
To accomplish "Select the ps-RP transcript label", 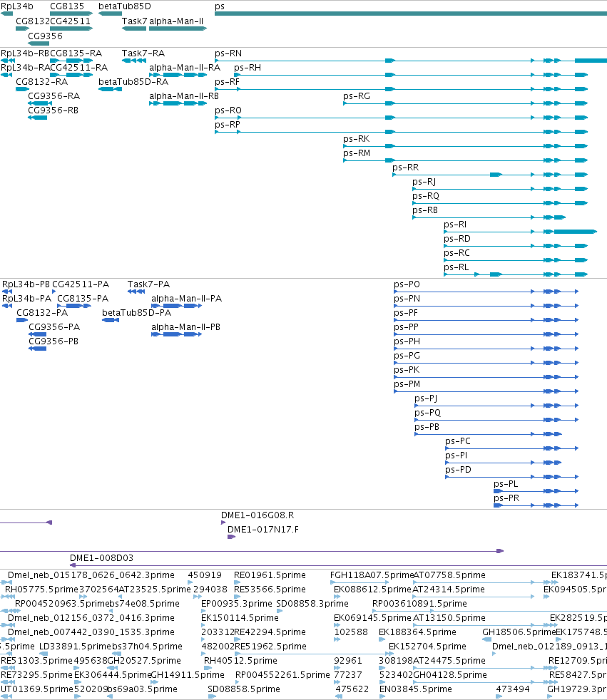I will pos(228,125).
